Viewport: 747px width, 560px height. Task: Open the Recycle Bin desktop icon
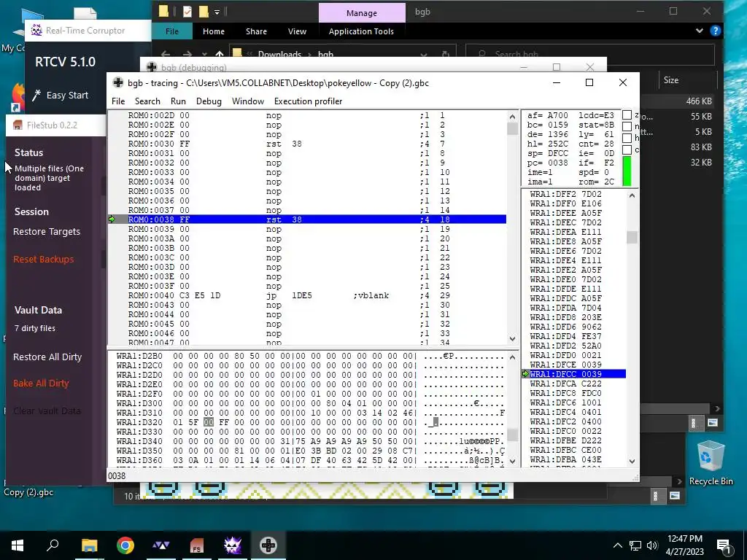pos(711,463)
